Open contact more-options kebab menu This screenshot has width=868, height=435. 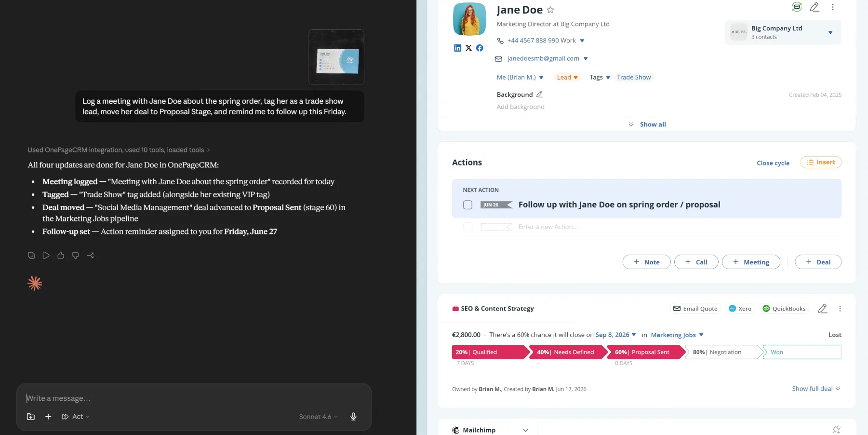click(x=832, y=7)
